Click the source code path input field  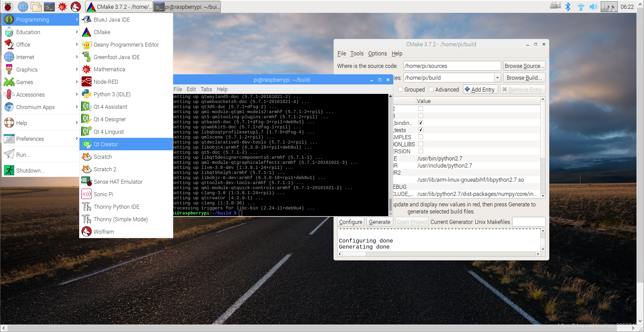(452, 66)
